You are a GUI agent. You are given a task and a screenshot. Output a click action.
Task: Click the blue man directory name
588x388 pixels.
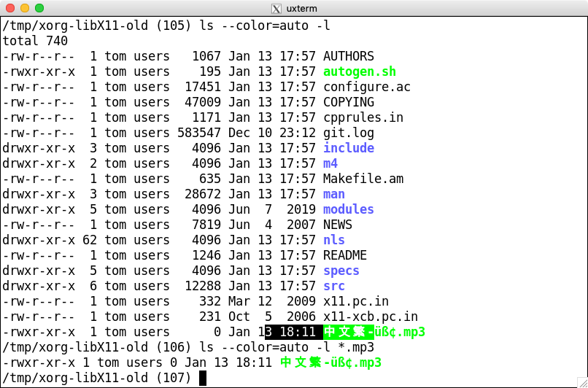[333, 194]
